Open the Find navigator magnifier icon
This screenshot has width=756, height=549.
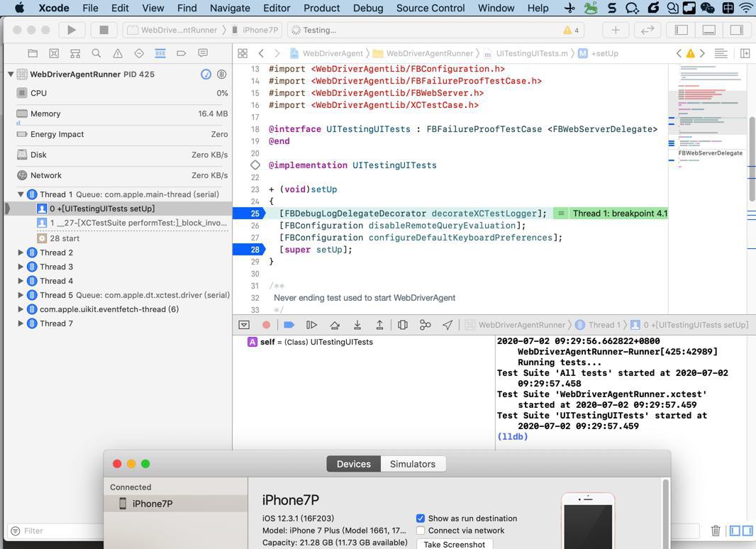[x=96, y=53]
